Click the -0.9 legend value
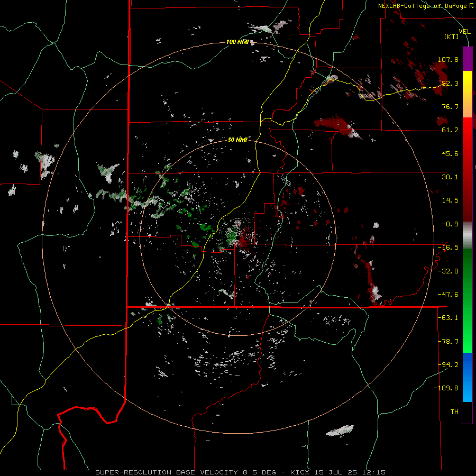 pyautogui.click(x=450, y=224)
